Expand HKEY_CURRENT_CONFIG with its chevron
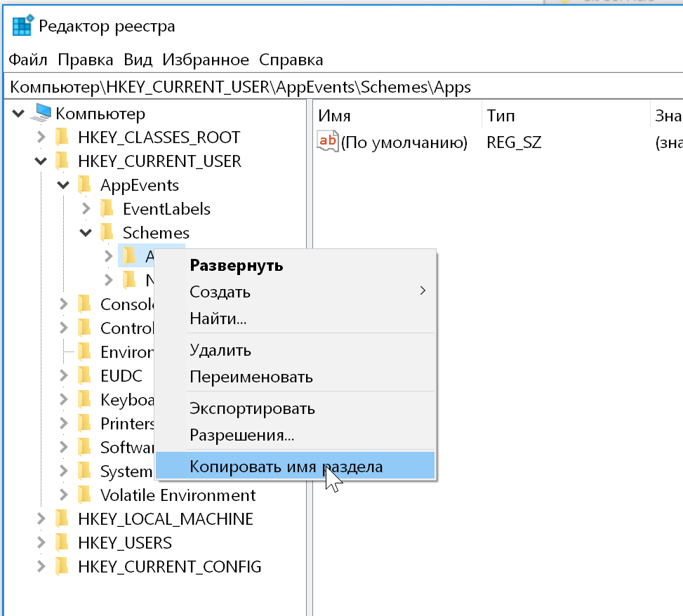 (41, 566)
